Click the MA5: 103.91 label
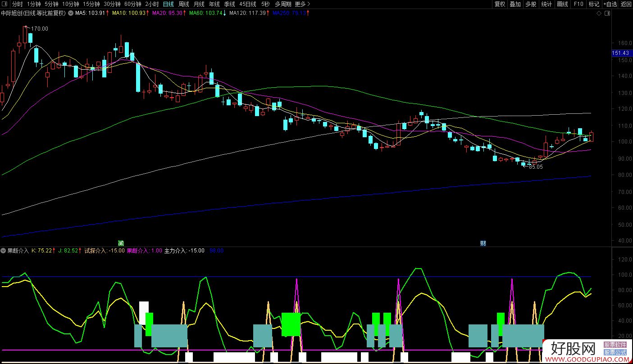Viewport: 633px width, 364px height. 90,13
